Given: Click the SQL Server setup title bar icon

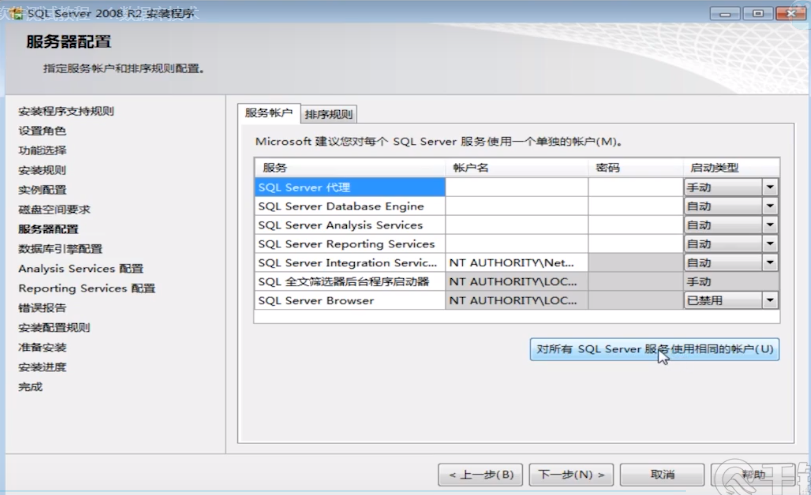Looking at the screenshot, I should pos(16,13).
